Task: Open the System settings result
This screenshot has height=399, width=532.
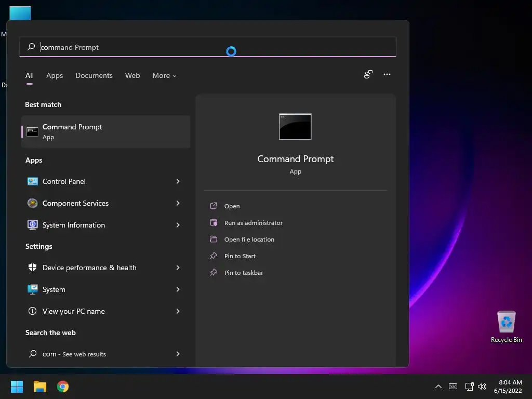Action: pos(105,289)
